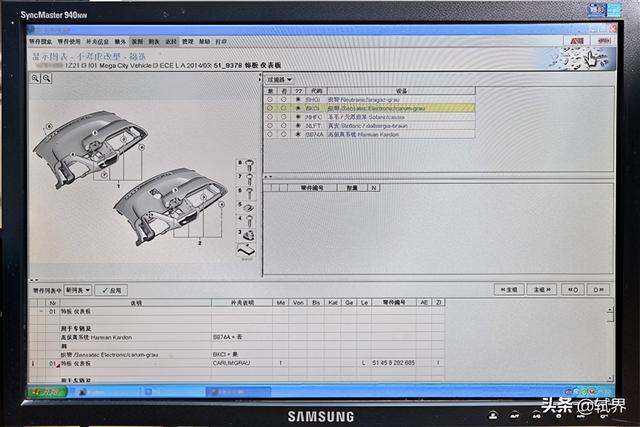Select hardware thumbnail number 8
The height and width of the screenshot is (427, 640).
247,165
